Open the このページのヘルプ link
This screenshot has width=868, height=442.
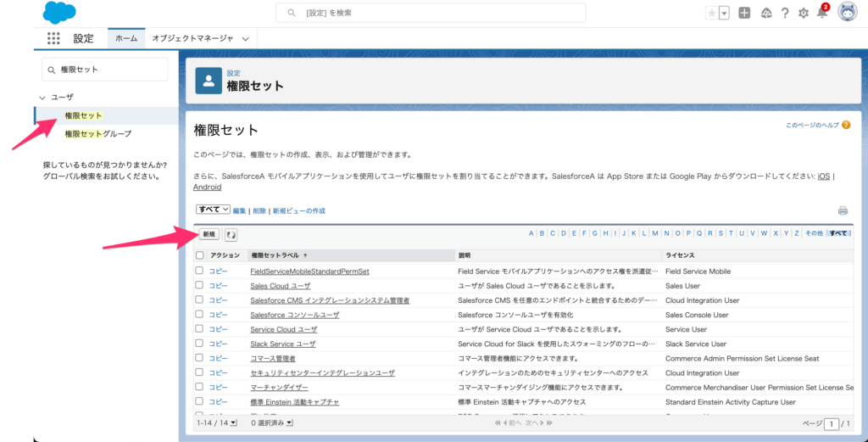pyautogui.click(x=812, y=126)
